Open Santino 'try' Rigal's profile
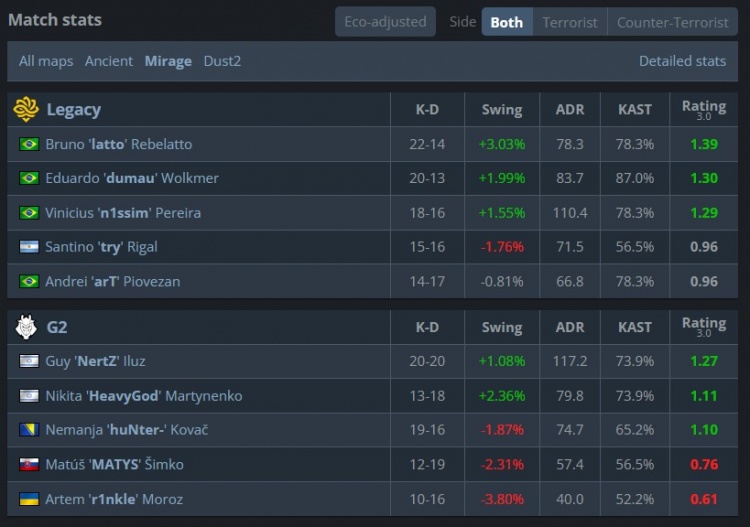The width and height of the screenshot is (750, 527). [101, 247]
